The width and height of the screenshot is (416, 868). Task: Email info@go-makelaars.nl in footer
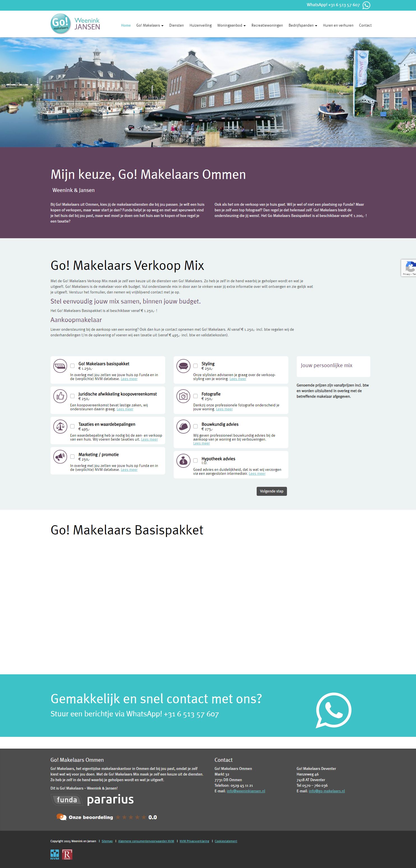click(x=327, y=791)
